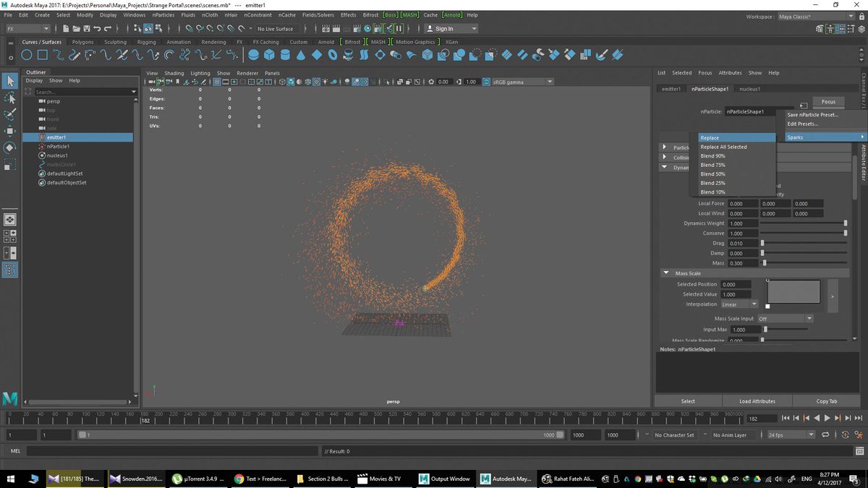The height and width of the screenshot is (488, 868).
Task: Open the sRGB gamma dropdown in the viewport bar
Action: 549,82
